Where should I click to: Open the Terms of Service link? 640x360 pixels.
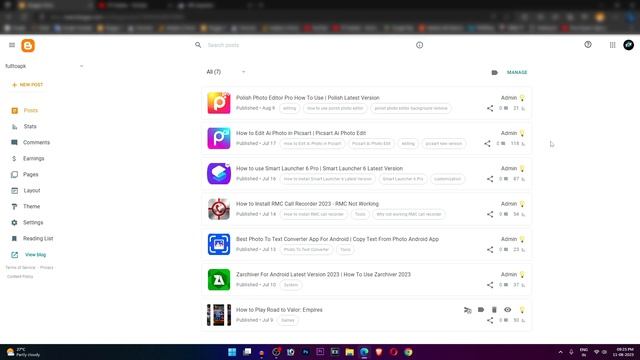[x=20, y=267]
